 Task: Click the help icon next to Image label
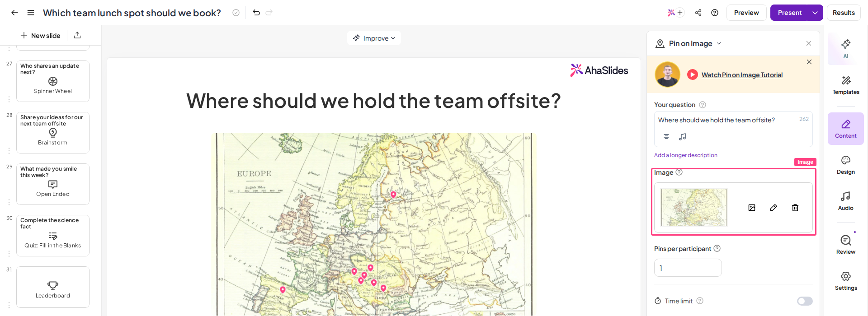point(679,172)
